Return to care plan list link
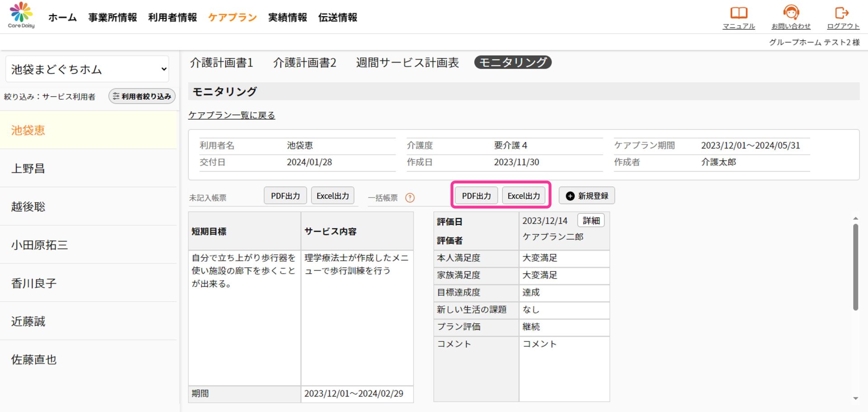Viewport: 868px width, 412px height. (231, 115)
